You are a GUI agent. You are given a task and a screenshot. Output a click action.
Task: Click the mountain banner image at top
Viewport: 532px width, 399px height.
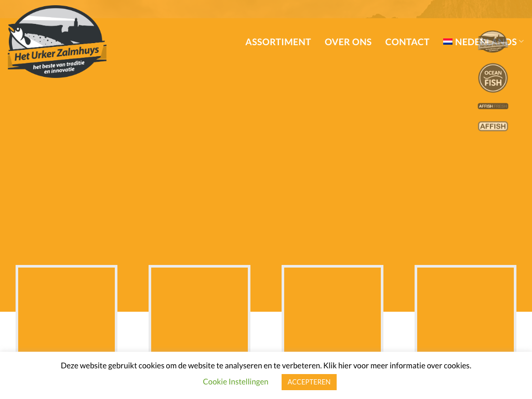pyautogui.click(x=312, y=8)
